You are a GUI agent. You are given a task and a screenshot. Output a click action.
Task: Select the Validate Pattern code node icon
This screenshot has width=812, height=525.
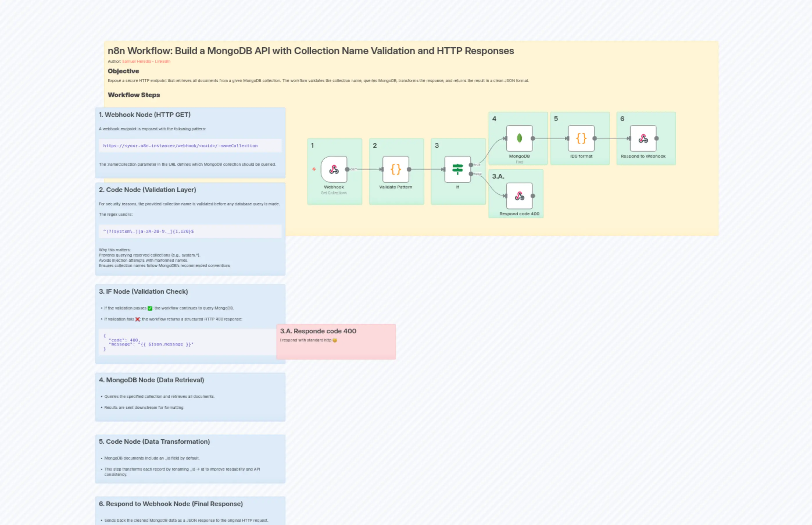pos(396,170)
